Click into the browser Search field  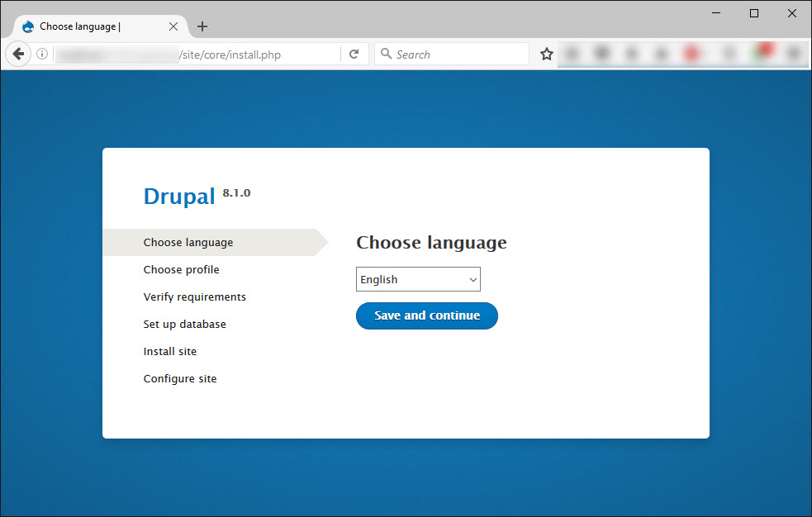[452, 55]
